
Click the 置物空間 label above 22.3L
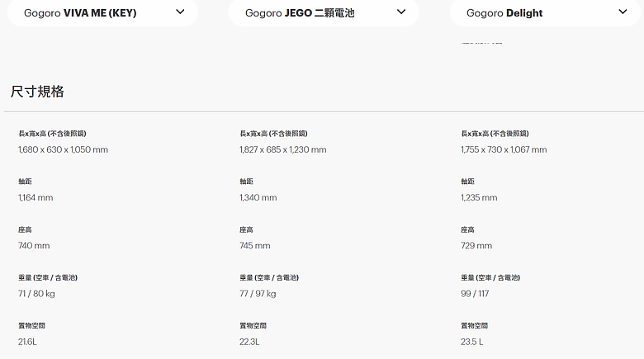pyautogui.click(x=253, y=326)
